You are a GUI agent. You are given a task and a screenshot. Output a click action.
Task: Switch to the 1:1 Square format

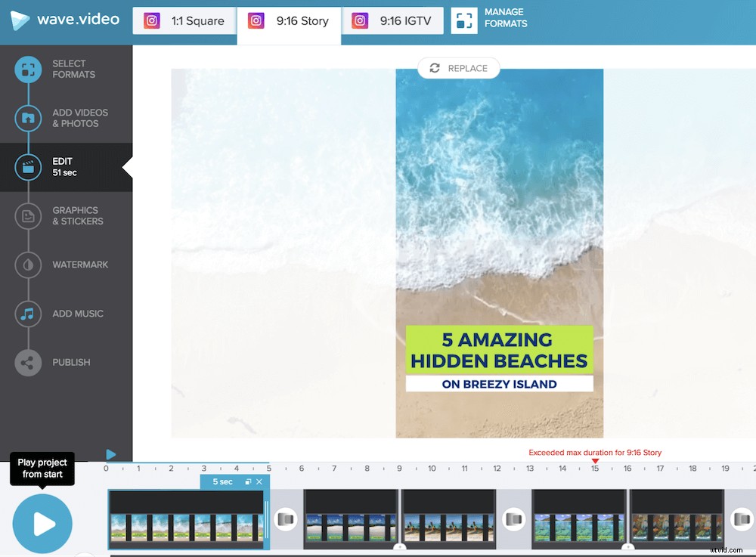(x=184, y=20)
